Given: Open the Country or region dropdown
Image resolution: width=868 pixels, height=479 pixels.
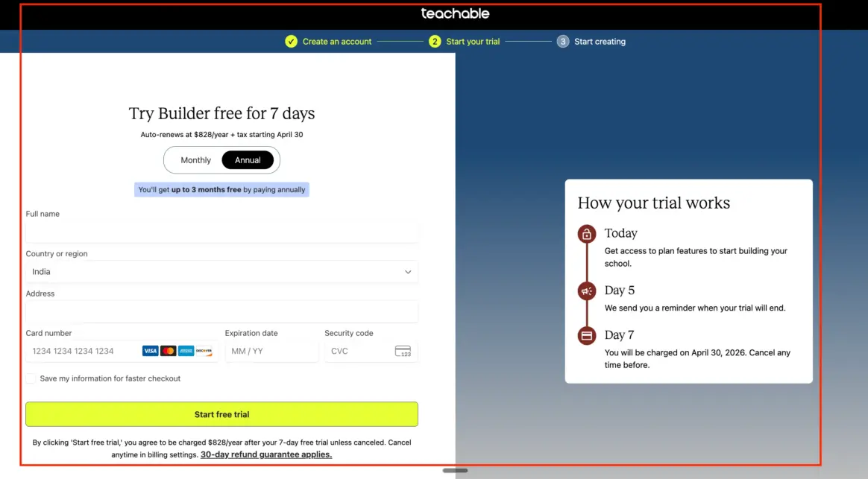Looking at the screenshot, I should pos(221,272).
